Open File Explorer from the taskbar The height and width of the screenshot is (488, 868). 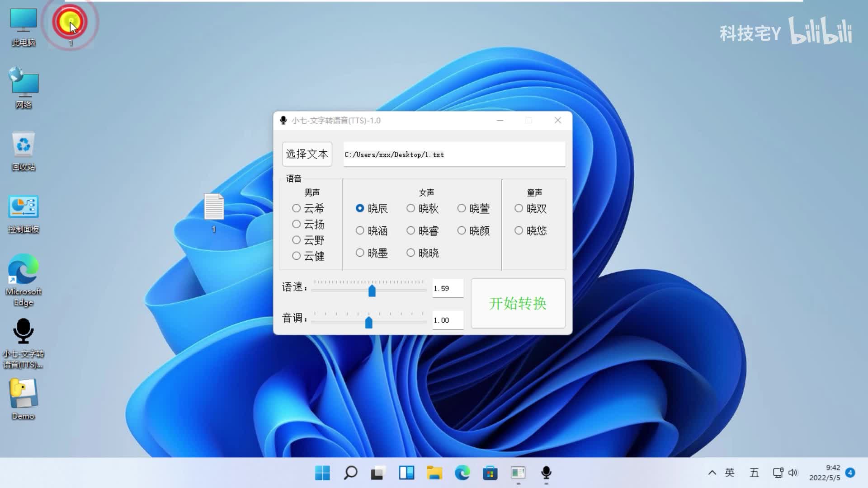(434, 473)
